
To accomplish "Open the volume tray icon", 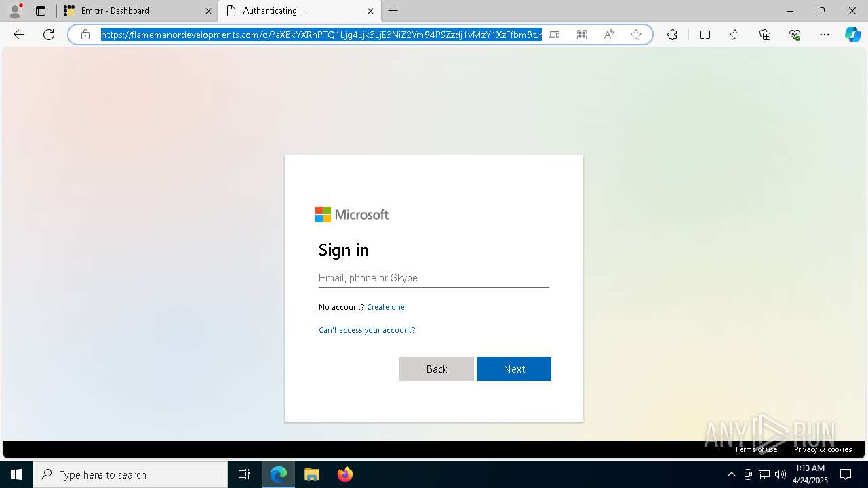I will [781, 474].
